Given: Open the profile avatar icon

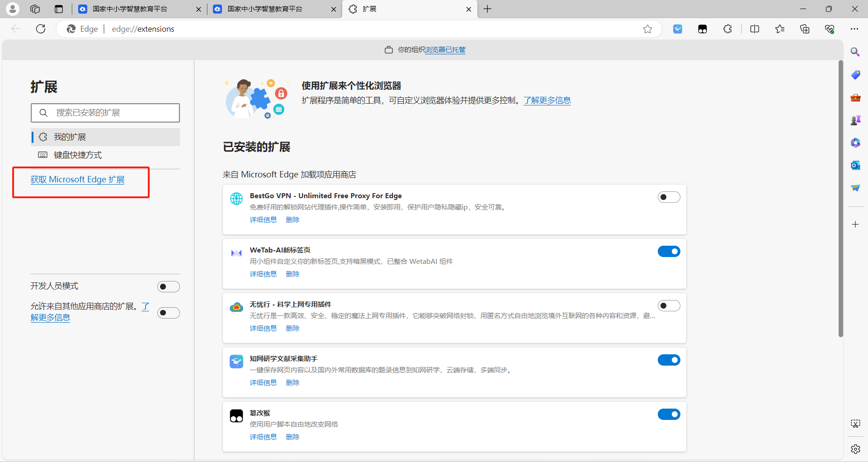Looking at the screenshot, I should (x=13, y=9).
